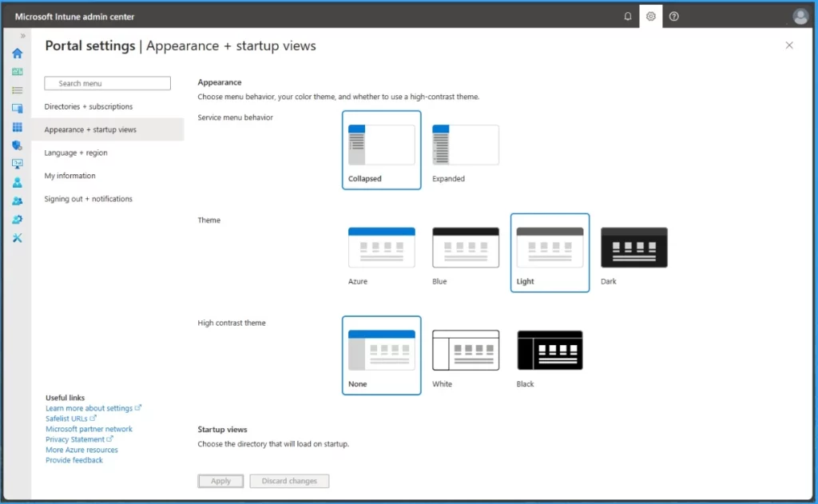818x504 pixels.
Task: Click the Startup views heading text
Action: (x=222, y=430)
